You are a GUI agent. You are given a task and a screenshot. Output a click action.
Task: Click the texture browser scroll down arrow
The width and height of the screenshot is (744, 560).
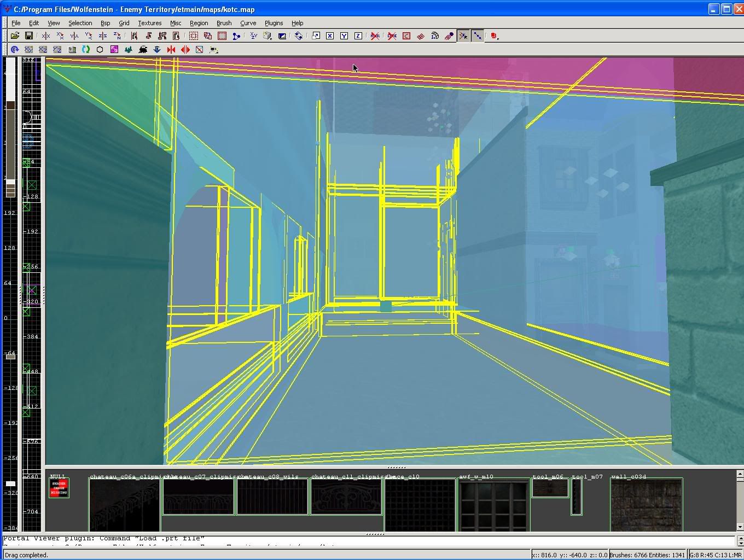pyautogui.click(x=740, y=527)
